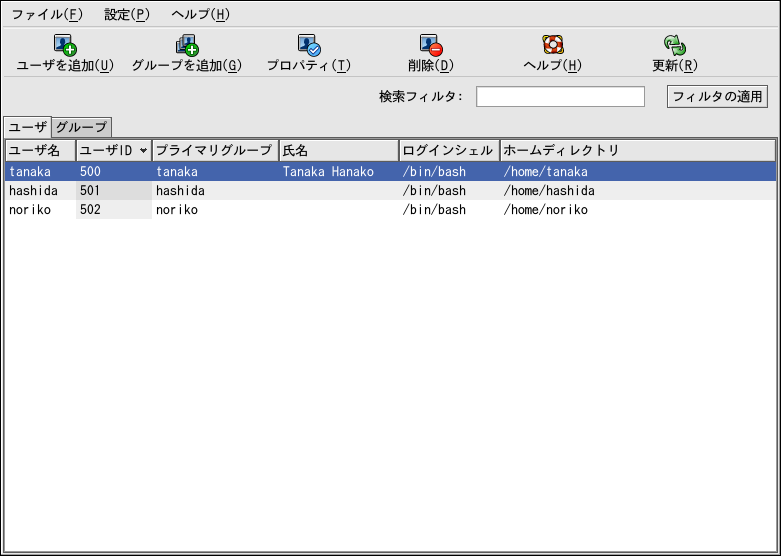This screenshot has height=556, width=781.
Task: Focus the search filter text field
Action: (560, 97)
